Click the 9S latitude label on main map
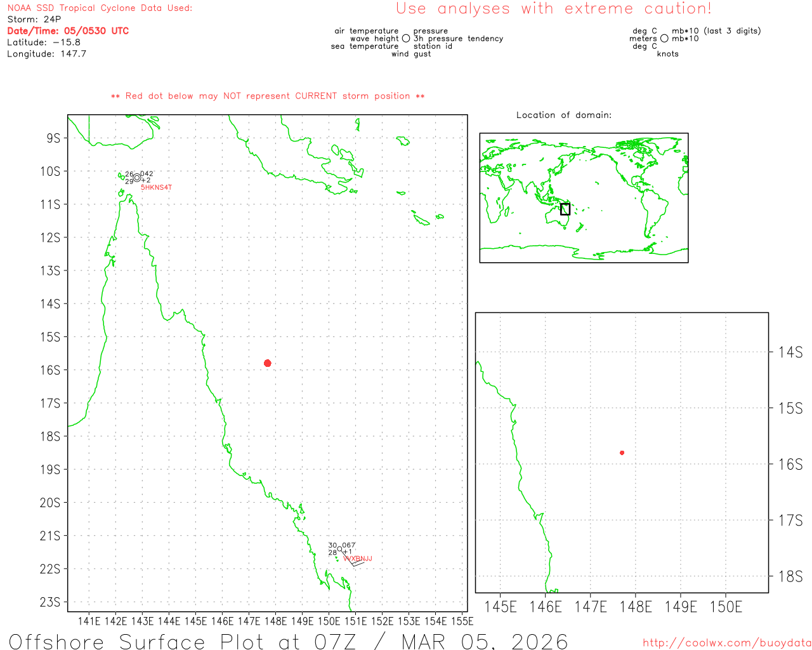Viewport: 812px width, 650px height. [53, 138]
